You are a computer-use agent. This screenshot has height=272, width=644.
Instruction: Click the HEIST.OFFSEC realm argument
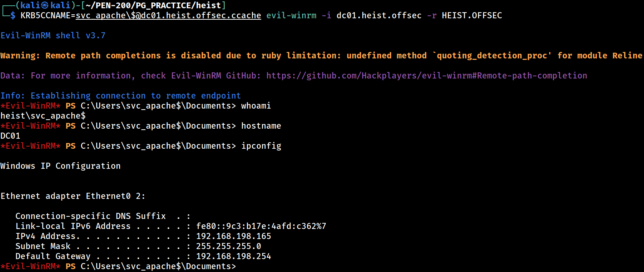[x=472, y=15]
